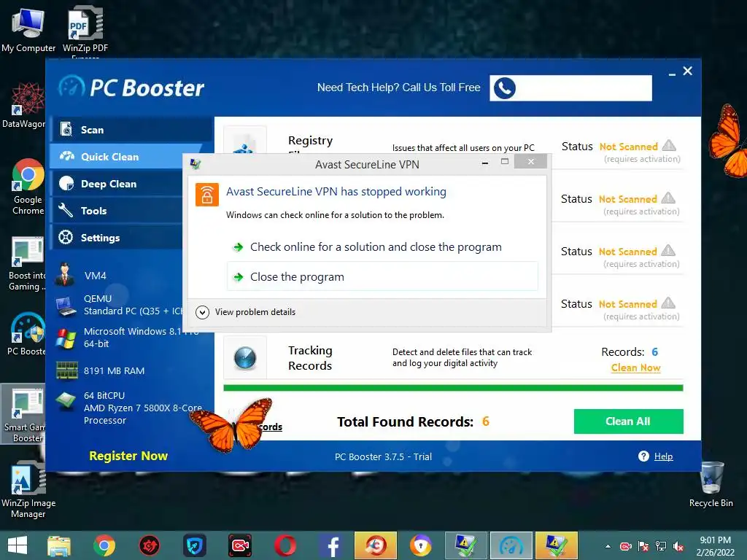
Task: Click the Help question mark icon
Action: click(x=643, y=456)
